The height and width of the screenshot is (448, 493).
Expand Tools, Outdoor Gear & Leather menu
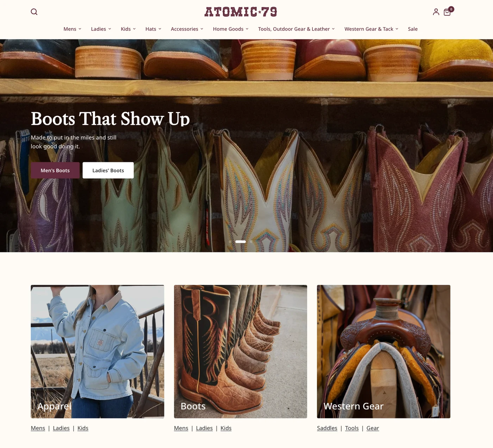(297, 29)
